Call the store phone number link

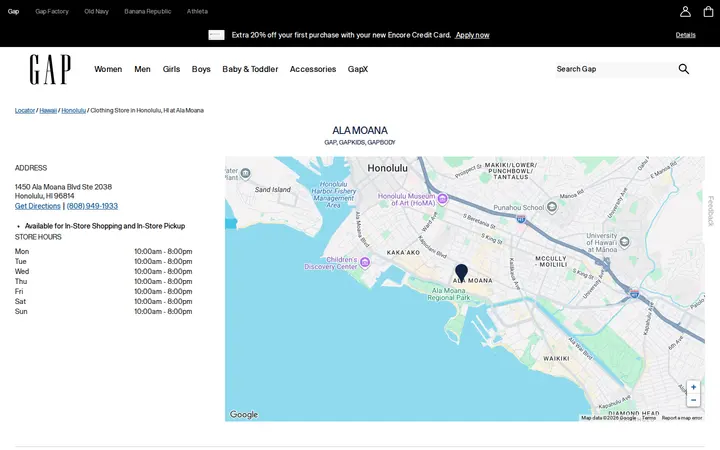coord(92,206)
